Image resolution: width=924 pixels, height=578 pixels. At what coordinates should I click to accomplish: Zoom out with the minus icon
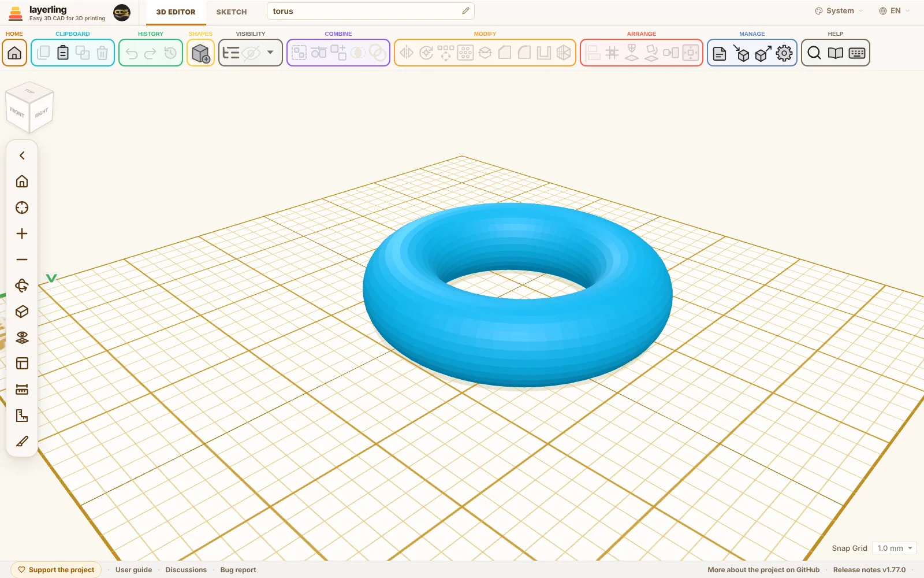(x=22, y=260)
